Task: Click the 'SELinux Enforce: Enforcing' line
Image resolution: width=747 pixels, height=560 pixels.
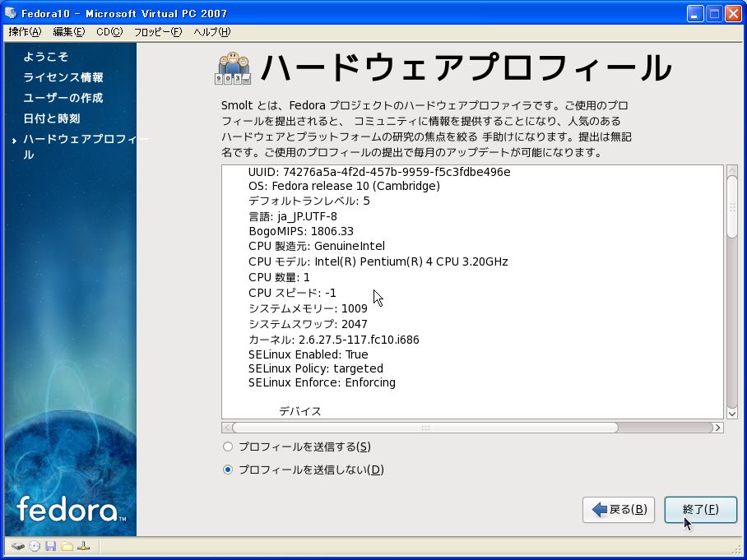Action: pyautogui.click(x=322, y=383)
